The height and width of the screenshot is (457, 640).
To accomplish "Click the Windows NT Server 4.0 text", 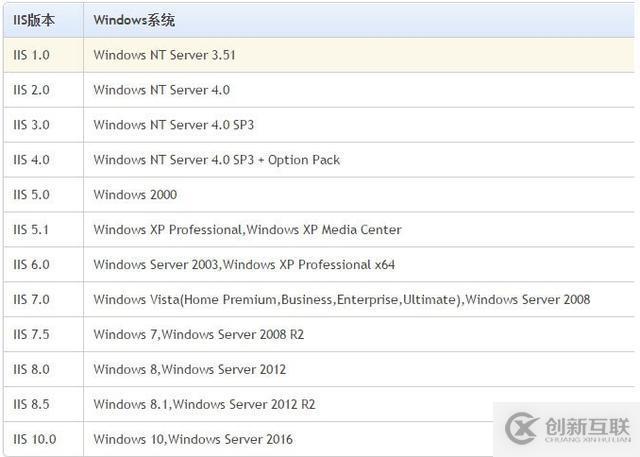I will (x=161, y=90).
